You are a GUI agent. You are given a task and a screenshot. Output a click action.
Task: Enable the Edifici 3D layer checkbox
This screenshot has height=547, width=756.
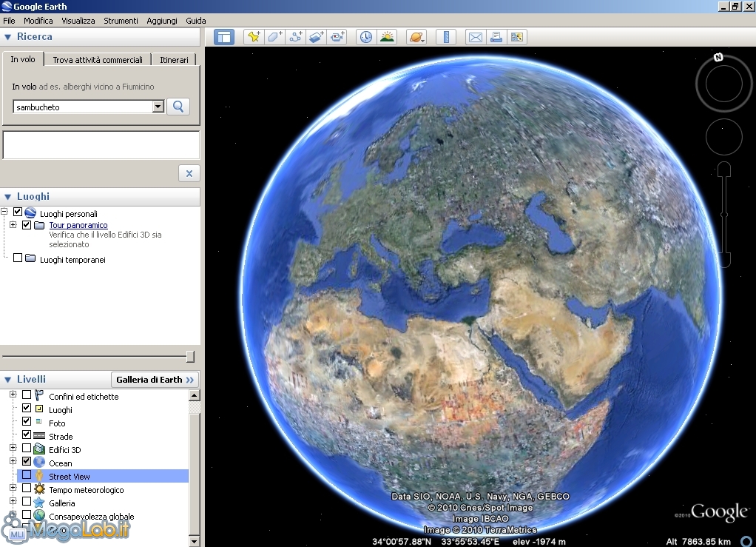27,449
